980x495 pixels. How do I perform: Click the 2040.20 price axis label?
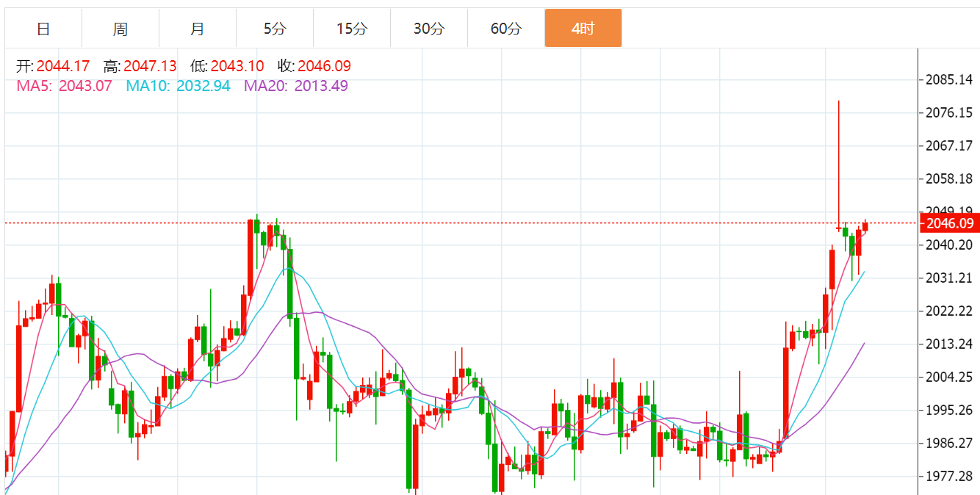point(949,245)
